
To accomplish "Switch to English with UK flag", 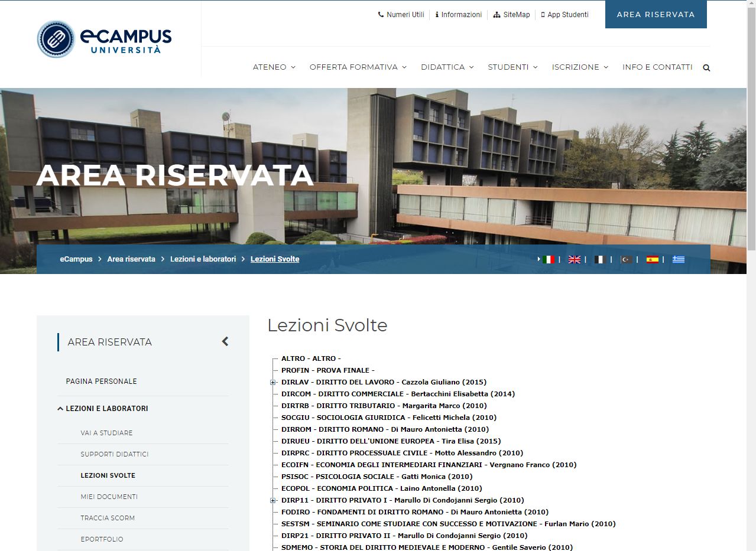I will point(574,259).
